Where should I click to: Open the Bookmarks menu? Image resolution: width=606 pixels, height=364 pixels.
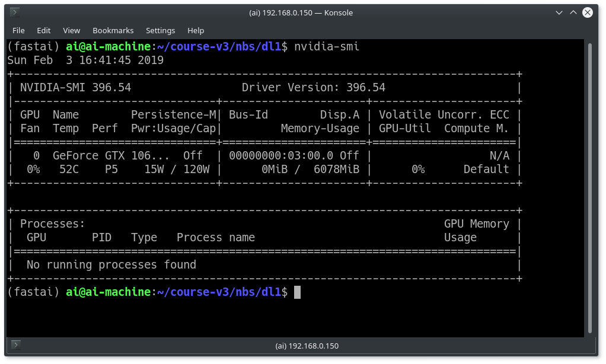click(113, 30)
